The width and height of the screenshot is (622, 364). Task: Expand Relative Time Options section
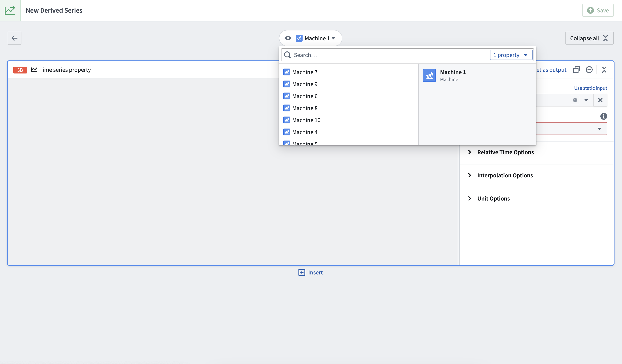point(505,152)
